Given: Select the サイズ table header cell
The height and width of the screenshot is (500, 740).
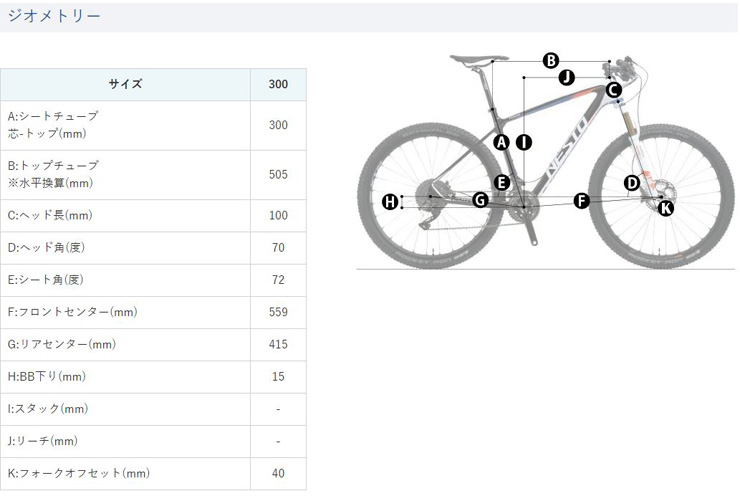Looking at the screenshot, I should pyautogui.click(x=125, y=84).
